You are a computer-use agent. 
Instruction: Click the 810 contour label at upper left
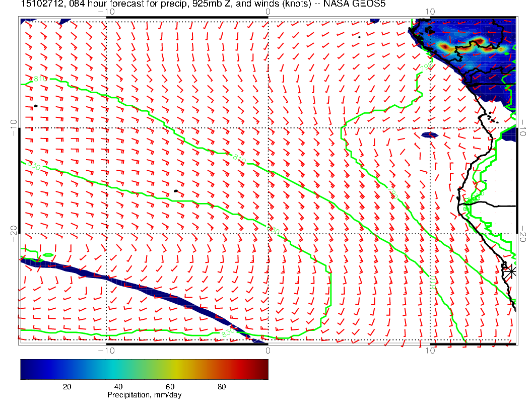(x=39, y=79)
